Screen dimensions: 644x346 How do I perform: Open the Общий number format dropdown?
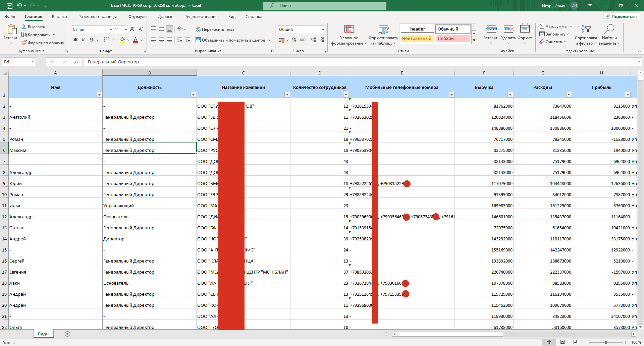pyautogui.click(x=323, y=30)
